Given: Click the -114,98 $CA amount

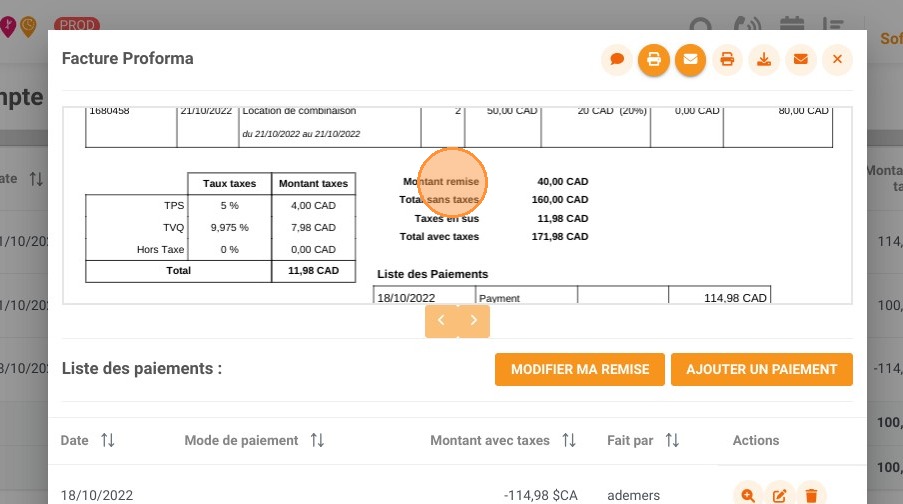Looking at the screenshot, I should 541,495.
